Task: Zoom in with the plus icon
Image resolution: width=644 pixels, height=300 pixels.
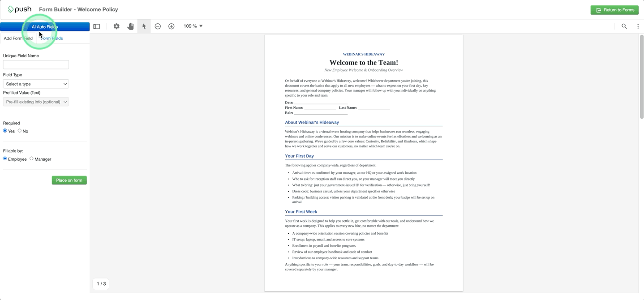Action: point(172,26)
